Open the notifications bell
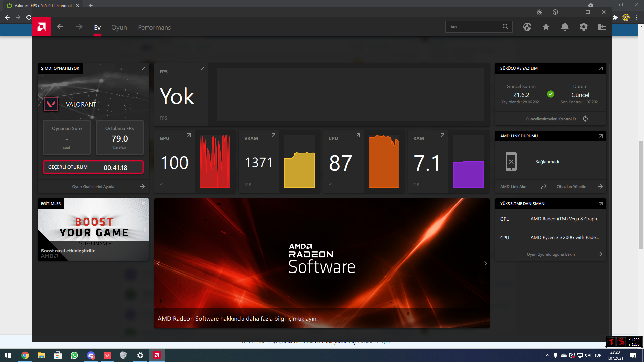This screenshot has height=362, width=644. [x=565, y=27]
